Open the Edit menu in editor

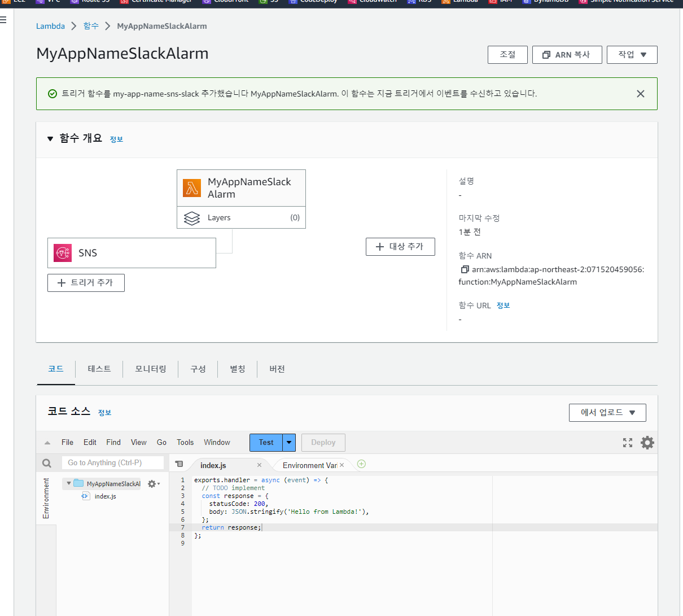(x=90, y=443)
